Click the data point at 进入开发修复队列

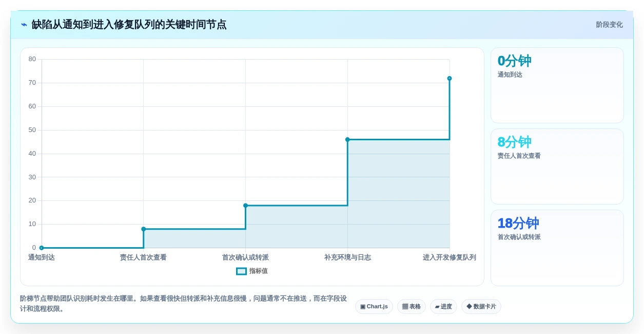coord(450,79)
